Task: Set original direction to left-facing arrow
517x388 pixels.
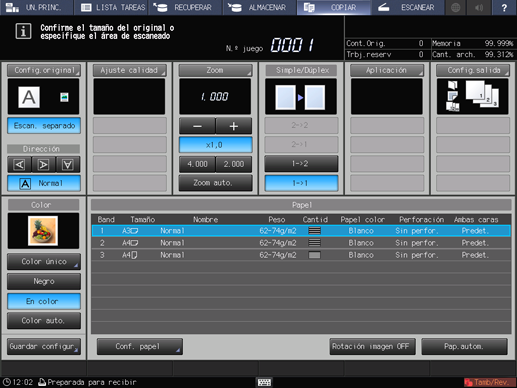Action: [19, 164]
